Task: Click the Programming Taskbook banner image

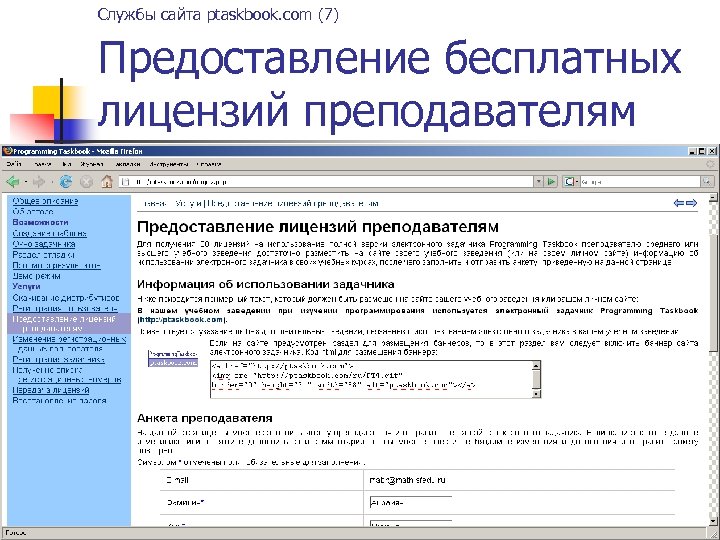Action: (x=173, y=358)
